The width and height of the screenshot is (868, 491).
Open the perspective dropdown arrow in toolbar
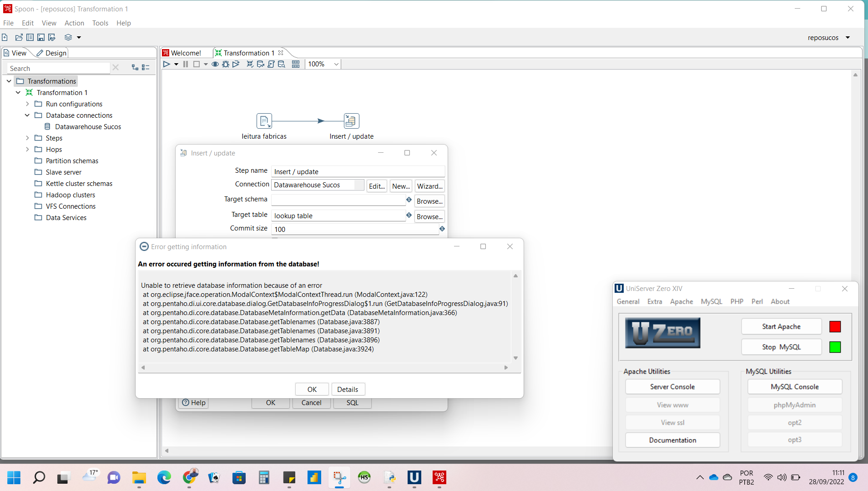(x=79, y=37)
